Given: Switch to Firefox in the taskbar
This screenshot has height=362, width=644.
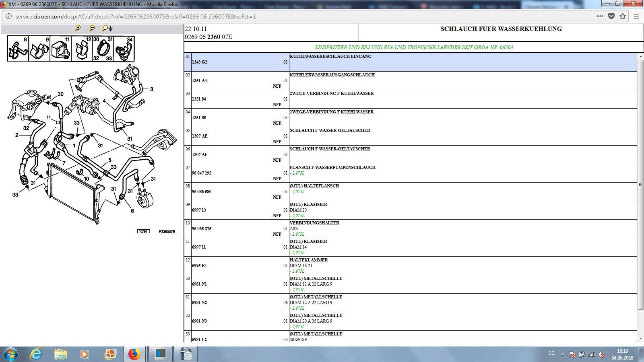Looking at the screenshot, I should (x=135, y=354).
